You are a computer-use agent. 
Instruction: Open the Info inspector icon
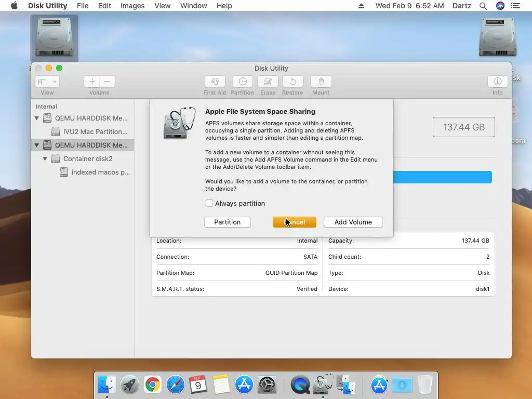tap(497, 82)
